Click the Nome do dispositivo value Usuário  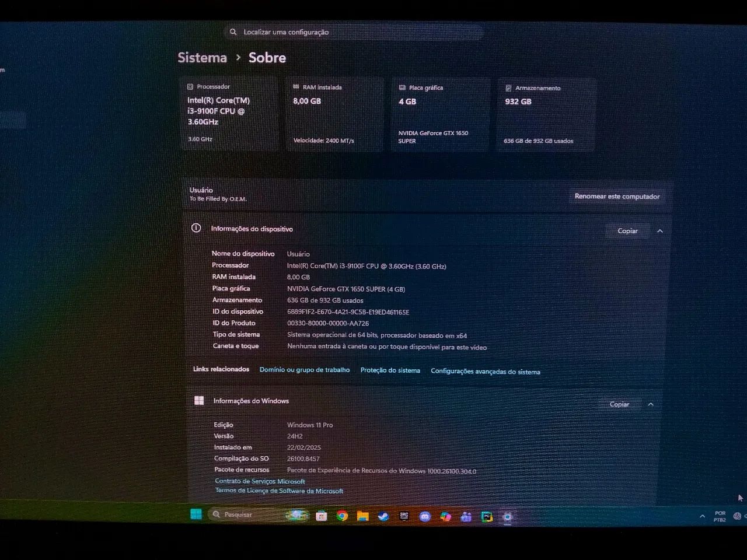(298, 254)
